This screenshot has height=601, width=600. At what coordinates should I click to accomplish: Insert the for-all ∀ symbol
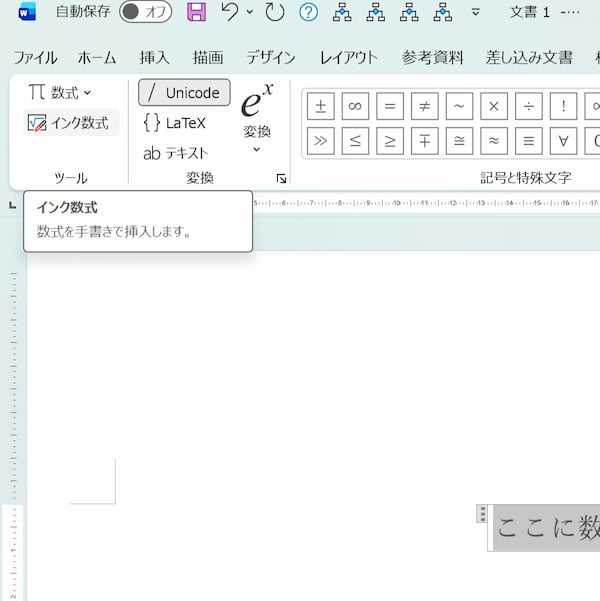pos(563,141)
